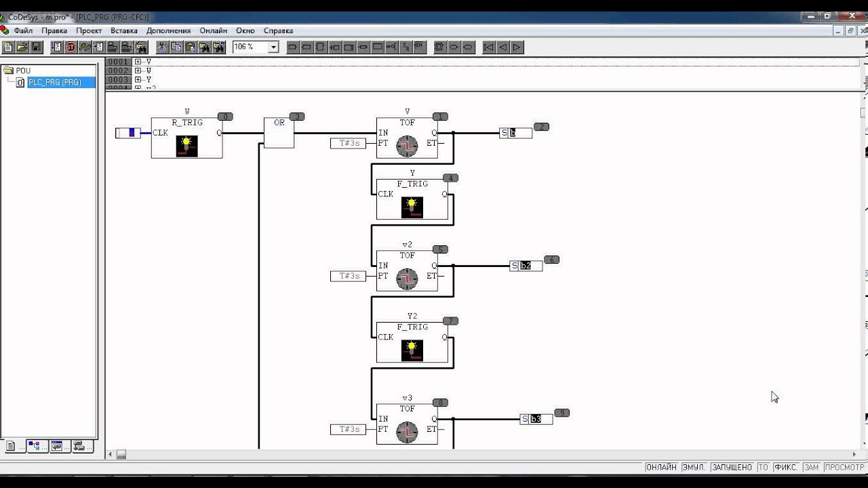
Task: Click the set output b2
Action: pyautogui.click(x=526, y=266)
